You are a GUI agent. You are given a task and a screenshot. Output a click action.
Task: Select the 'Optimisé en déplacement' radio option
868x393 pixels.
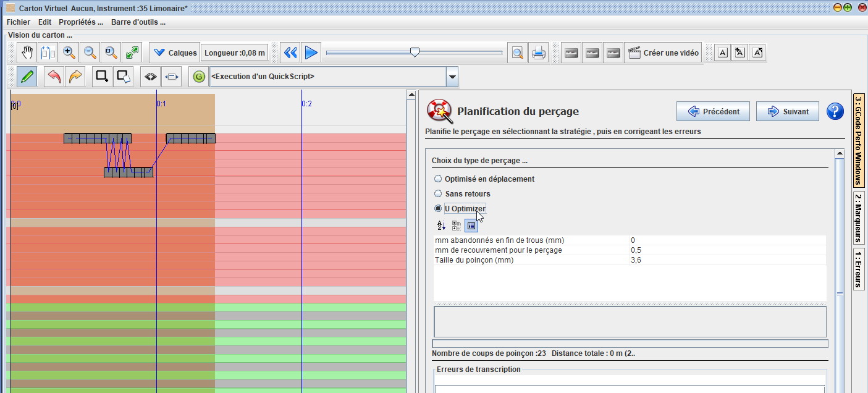click(x=438, y=179)
